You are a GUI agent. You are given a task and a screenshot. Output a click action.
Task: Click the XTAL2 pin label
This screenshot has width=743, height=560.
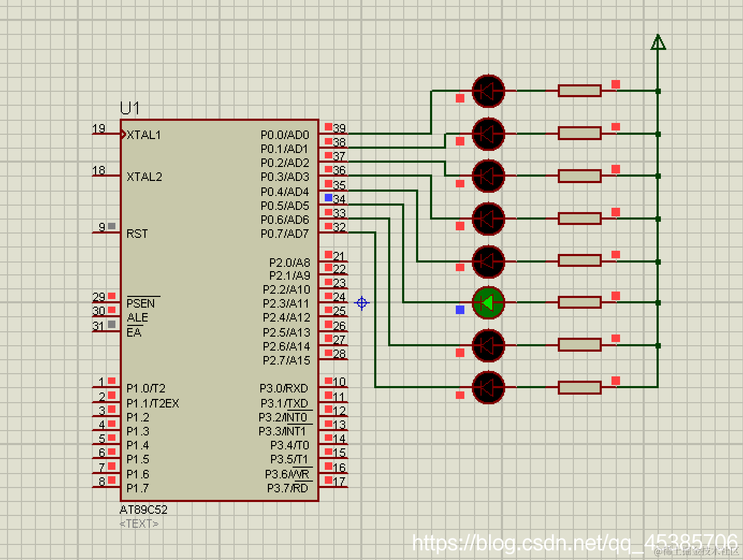coord(144,177)
